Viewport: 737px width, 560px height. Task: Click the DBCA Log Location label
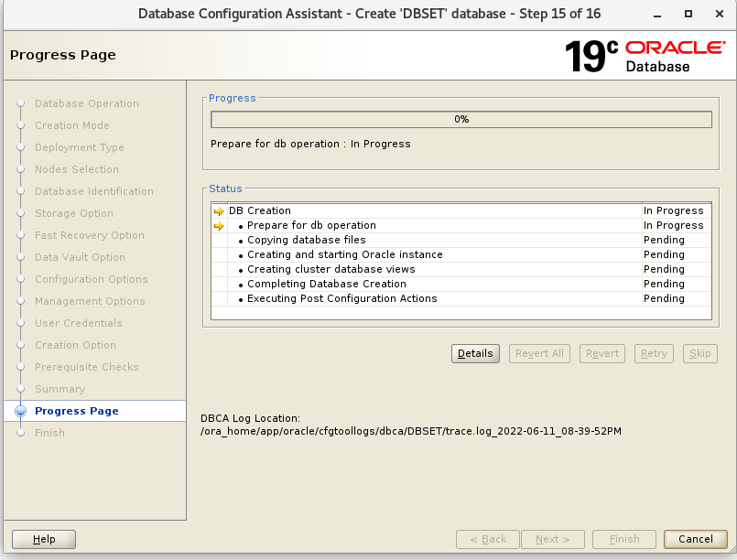[250, 418]
